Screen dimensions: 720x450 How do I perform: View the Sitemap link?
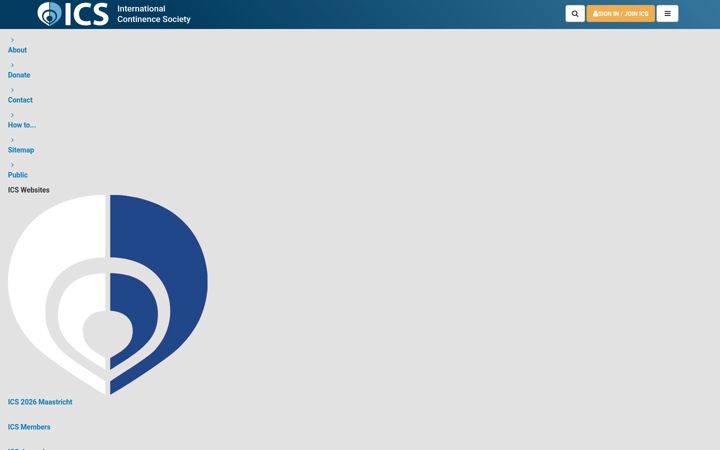click(21, 150)
